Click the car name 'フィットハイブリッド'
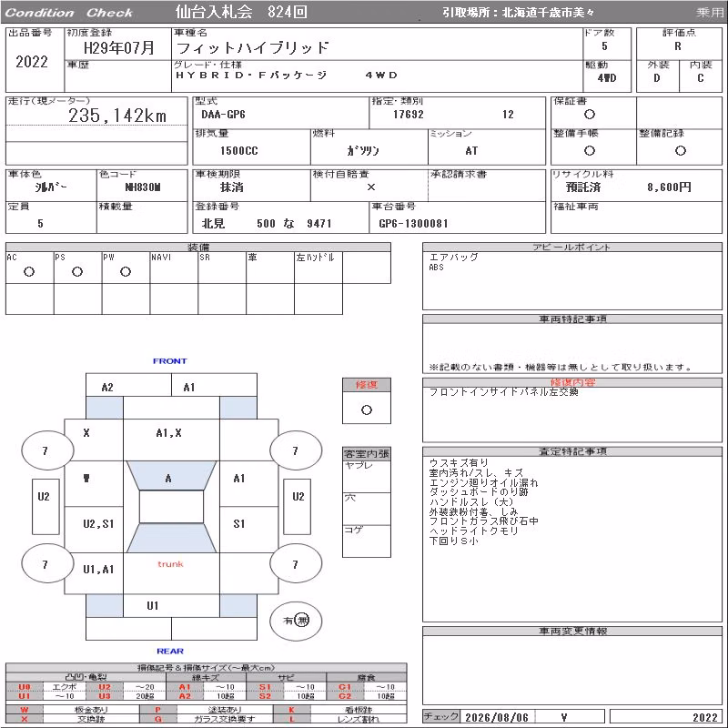 click(x=253, y=48)
